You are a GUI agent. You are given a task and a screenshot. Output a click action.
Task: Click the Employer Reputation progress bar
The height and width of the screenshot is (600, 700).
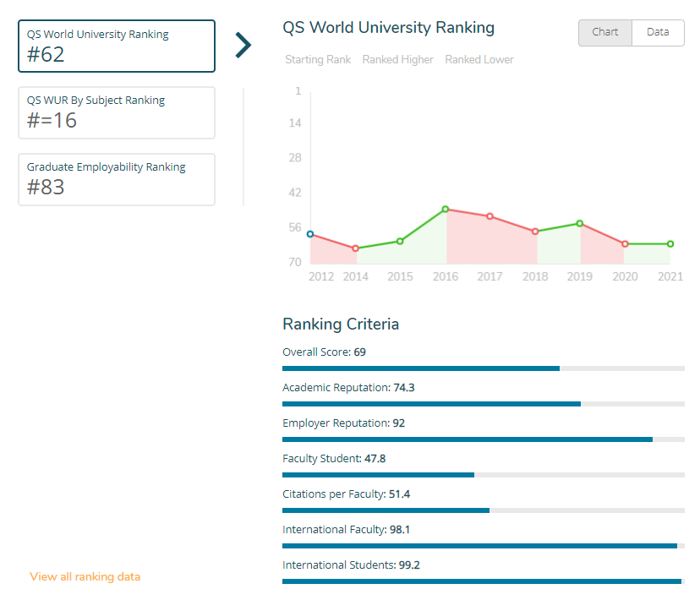point(484,439)
